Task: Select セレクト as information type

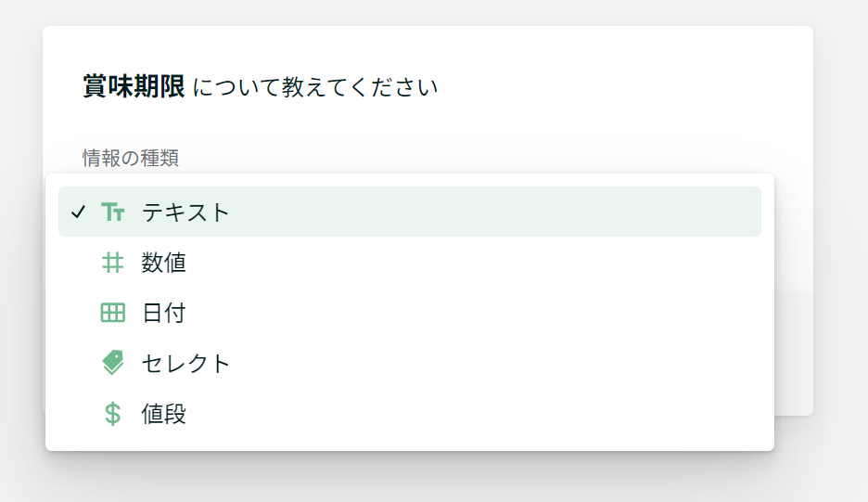Action: tap(185, 364)
